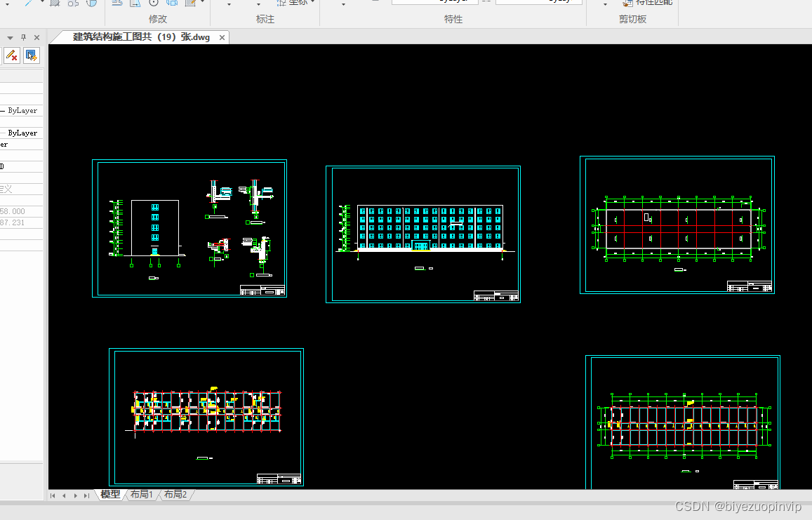
Task: Select the front elevation building drawing sheet
Action: (423, 234)
